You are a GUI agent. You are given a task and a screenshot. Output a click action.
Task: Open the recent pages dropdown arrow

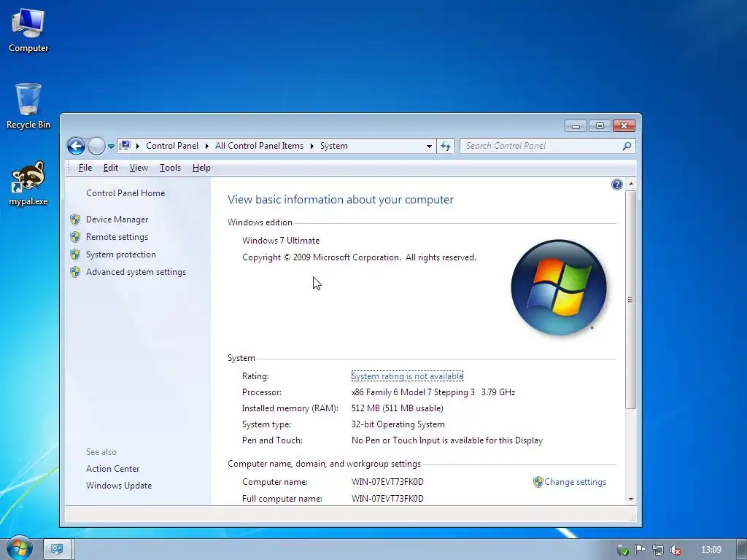[111, 146]
